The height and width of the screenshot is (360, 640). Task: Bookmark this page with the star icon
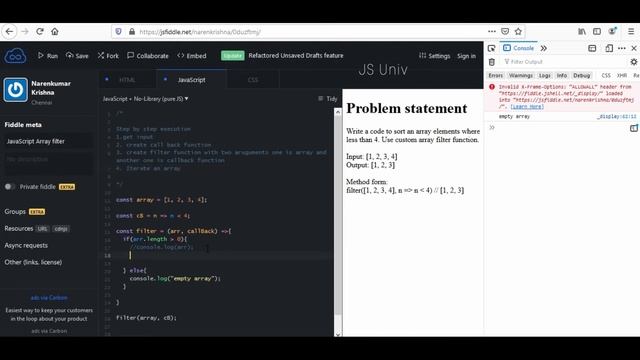[518, 31]
